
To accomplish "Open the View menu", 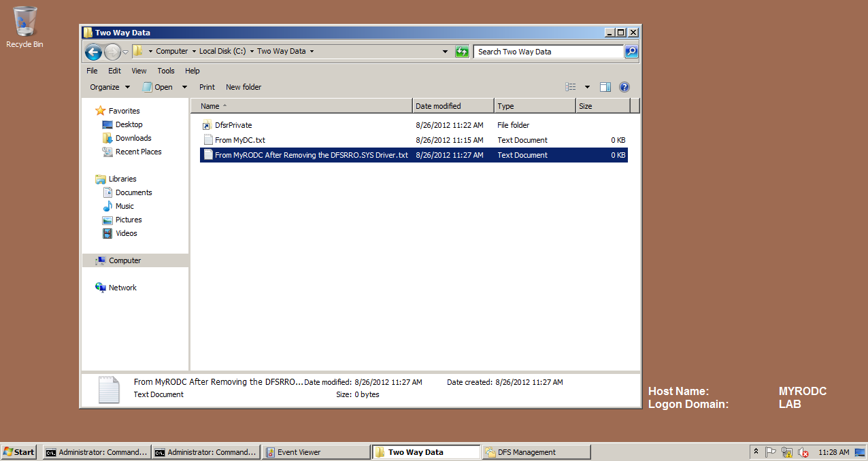I will click(x=139, y=71).
